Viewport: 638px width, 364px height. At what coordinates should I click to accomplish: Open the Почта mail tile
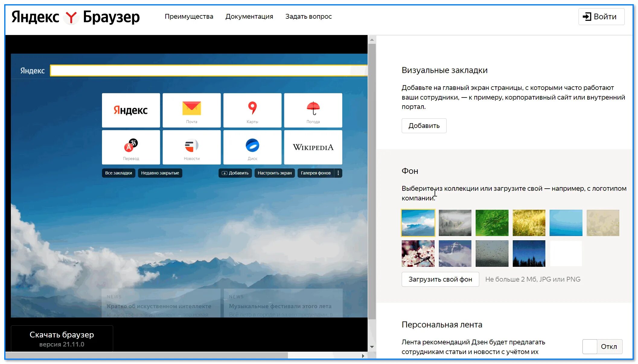click(x=192, y=110)
